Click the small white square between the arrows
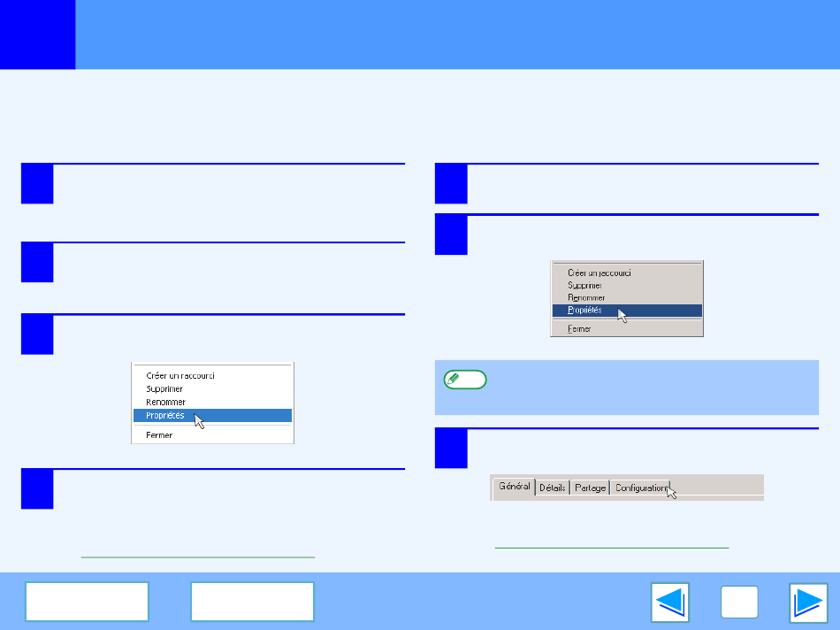The height and width of the screenshot is (630, 840). [741, 603]
